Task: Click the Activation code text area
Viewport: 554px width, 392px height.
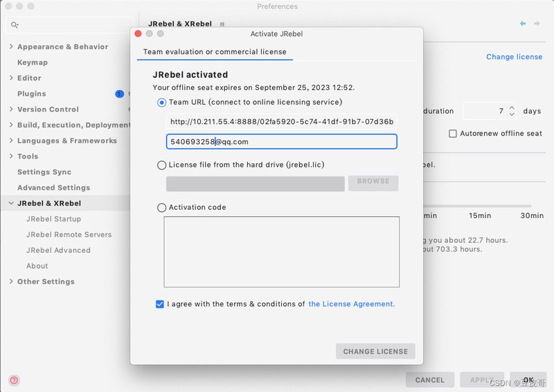Action: click(282, 251)
